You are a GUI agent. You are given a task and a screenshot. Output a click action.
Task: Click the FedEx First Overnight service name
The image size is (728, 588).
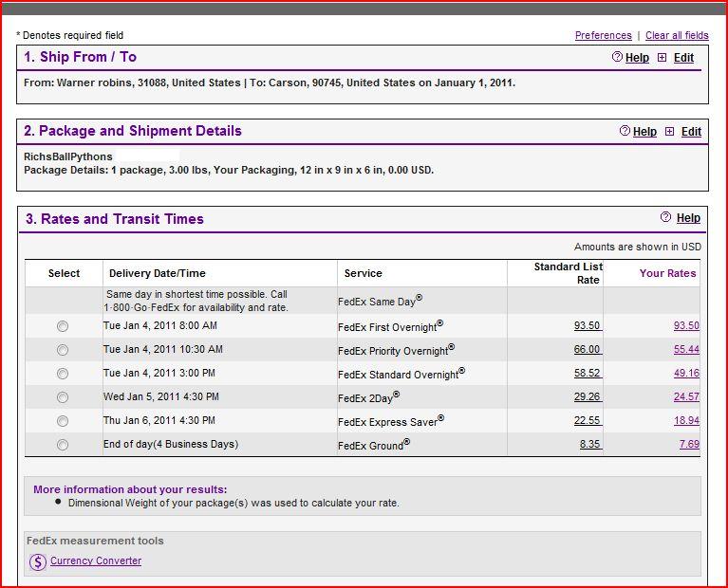[x=390, y=326]
